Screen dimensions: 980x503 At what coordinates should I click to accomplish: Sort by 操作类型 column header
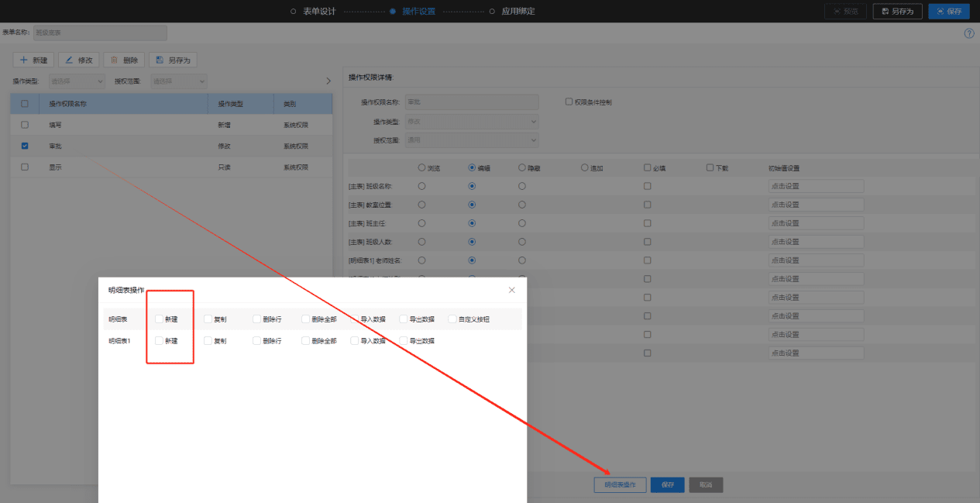coord(231,103)
